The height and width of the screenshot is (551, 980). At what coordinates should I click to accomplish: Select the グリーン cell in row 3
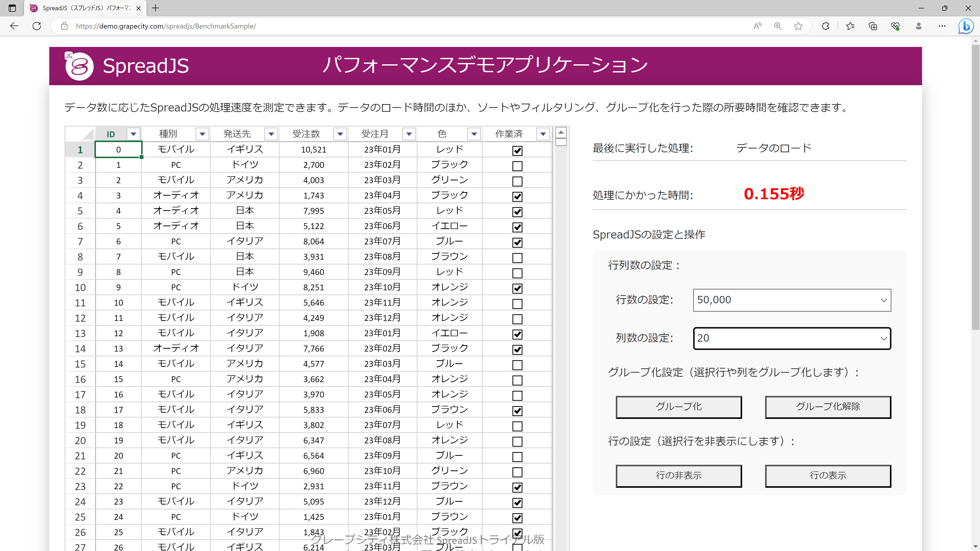point(449,180)
